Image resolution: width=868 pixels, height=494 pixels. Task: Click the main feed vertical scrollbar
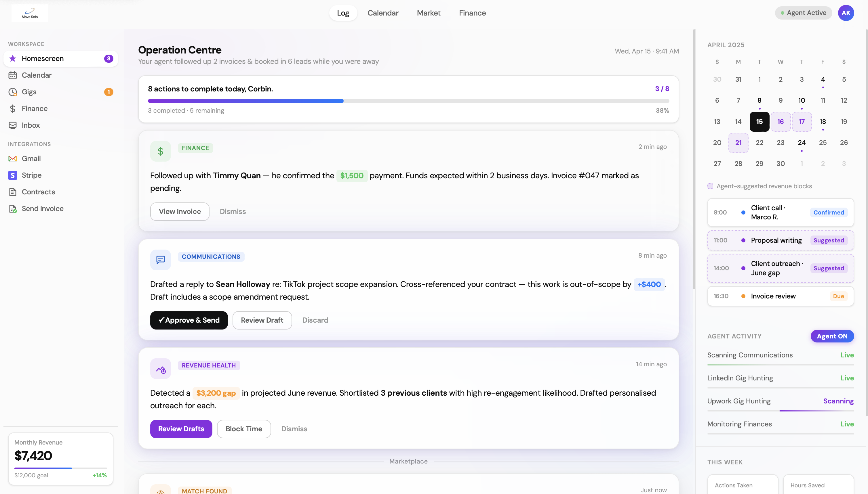[694, 160]
